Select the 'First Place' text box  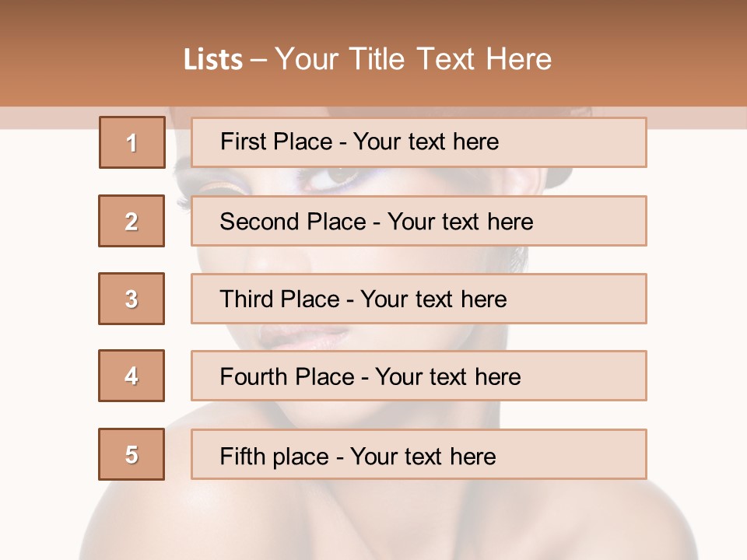click(x=419, y=142)
